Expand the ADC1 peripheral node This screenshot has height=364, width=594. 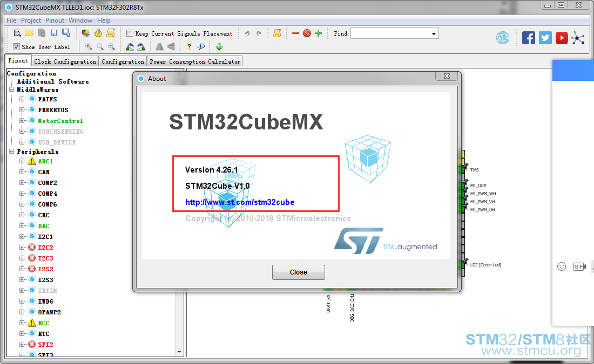(x=22, y=161)
